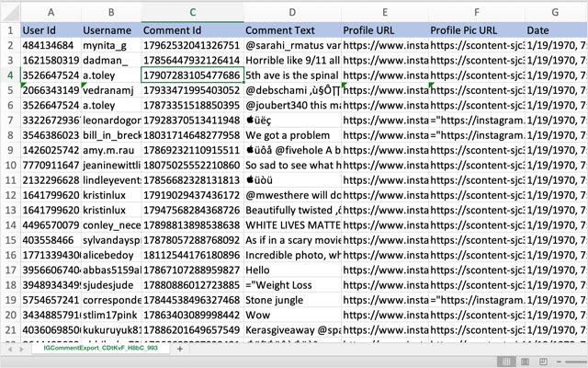Select comment id cell 18031714648277958

193,135
